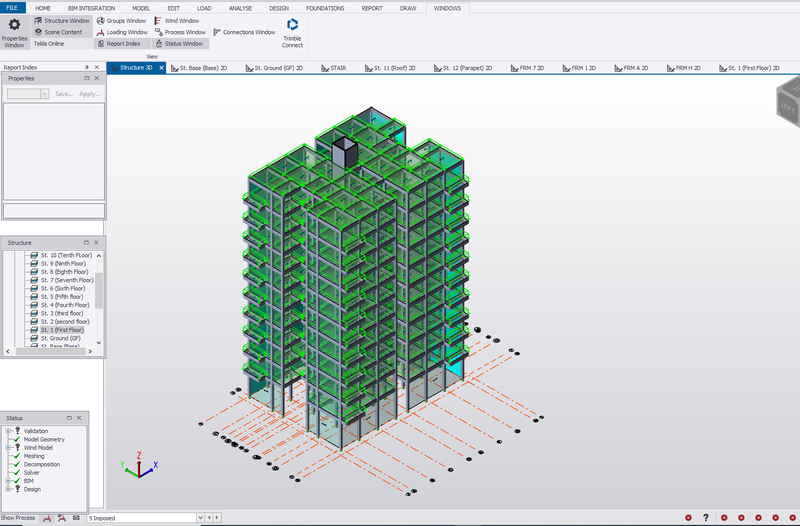Click the Structure tree vertical scrollbar
The height and width of the screenshot is (526, 800).
point(99,290)
